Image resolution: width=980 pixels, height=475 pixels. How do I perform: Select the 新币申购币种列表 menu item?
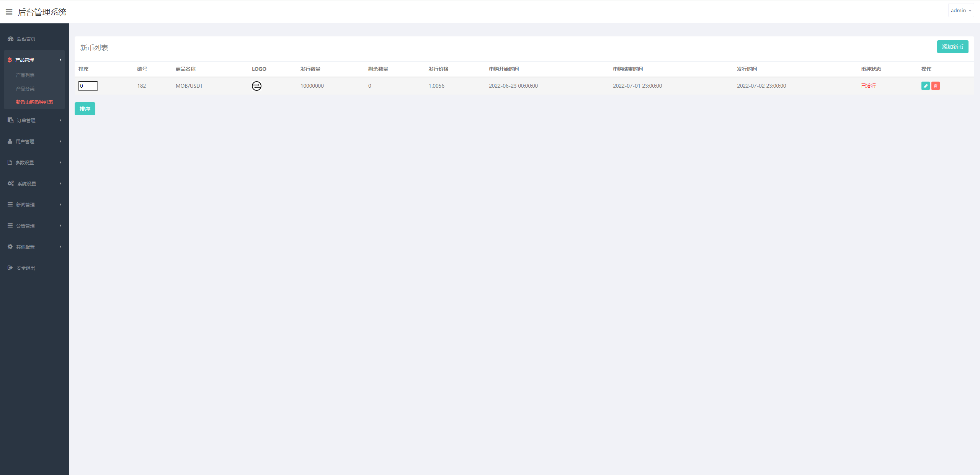click(34, 102)
